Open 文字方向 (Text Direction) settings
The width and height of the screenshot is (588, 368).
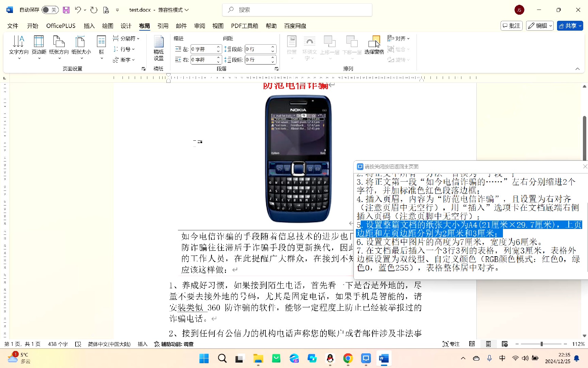[x=19, y=47]
